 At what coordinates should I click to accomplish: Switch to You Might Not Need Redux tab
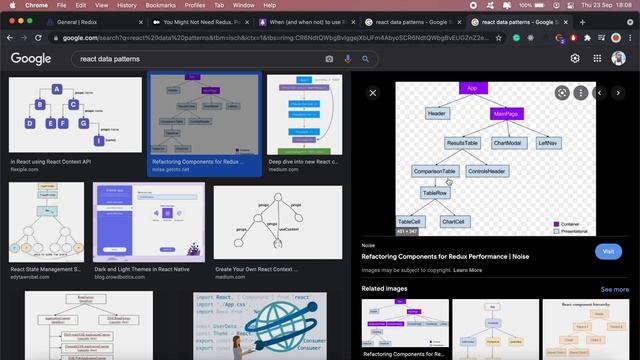pos(200,22)
